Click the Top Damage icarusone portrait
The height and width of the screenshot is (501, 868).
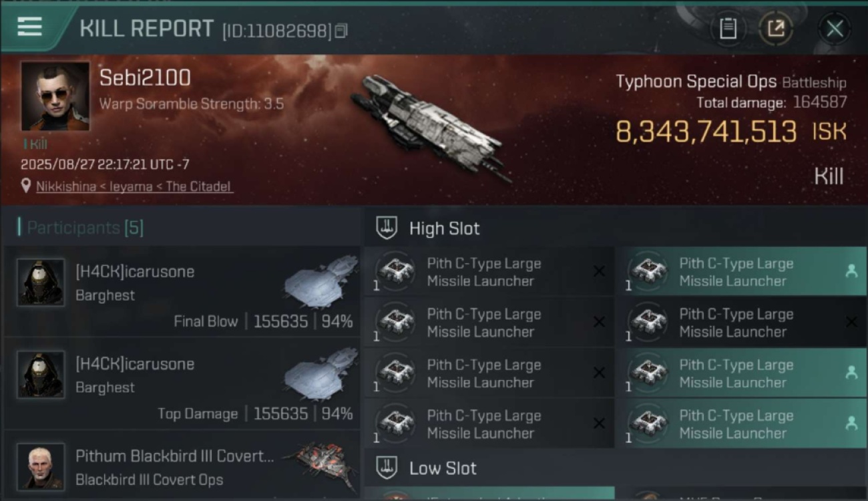(x=41, y=375)
